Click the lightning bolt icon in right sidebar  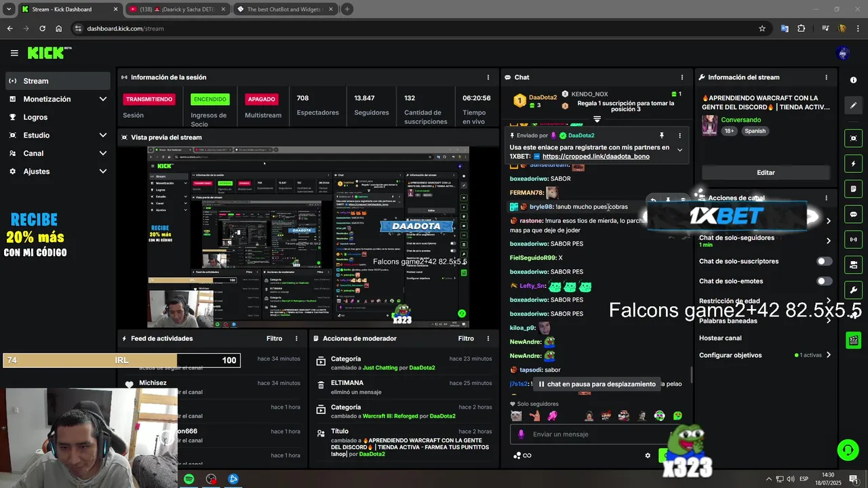(x=853, y=164)
